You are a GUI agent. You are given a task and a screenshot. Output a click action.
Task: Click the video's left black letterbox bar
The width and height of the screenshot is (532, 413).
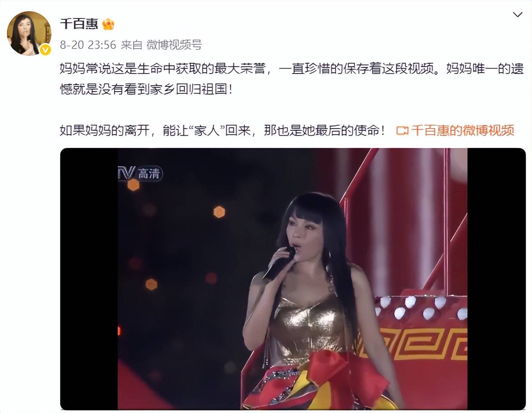click(x=89, y=279)
